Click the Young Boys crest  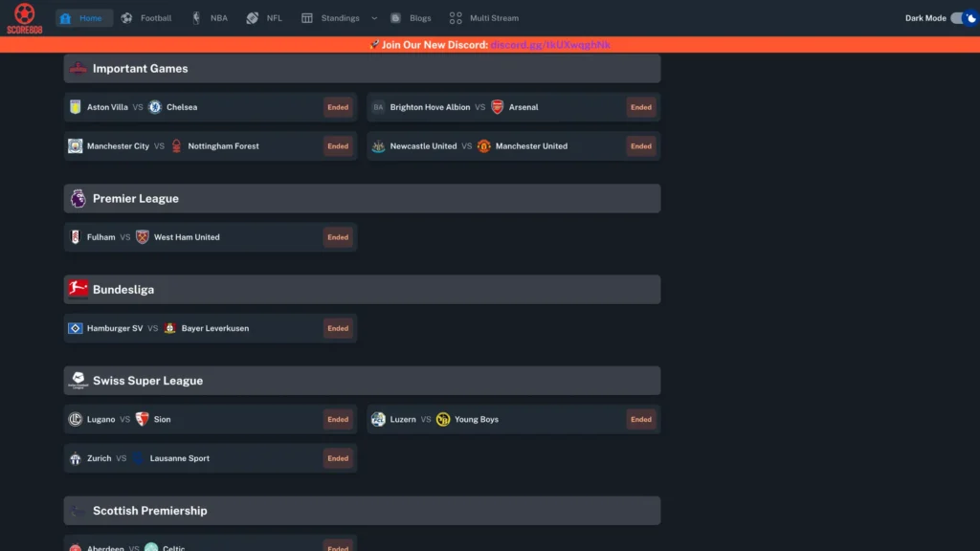[443, 419]
